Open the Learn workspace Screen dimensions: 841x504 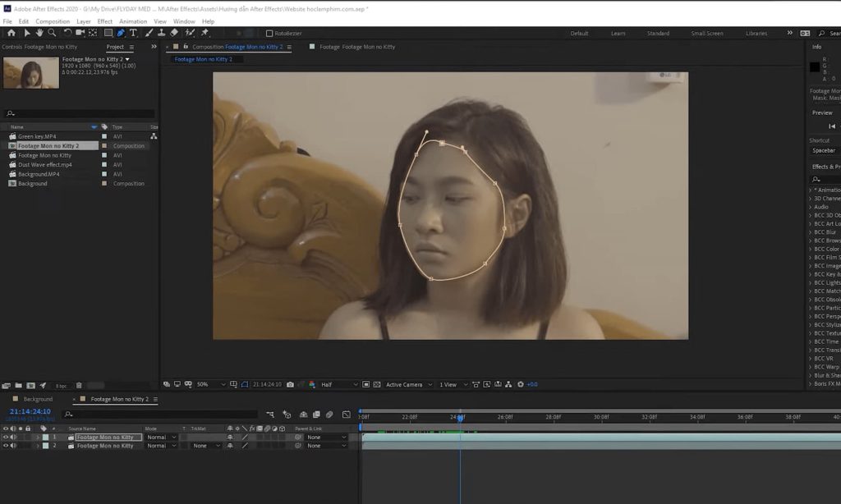pyautogui.click(x=618, y=33)
